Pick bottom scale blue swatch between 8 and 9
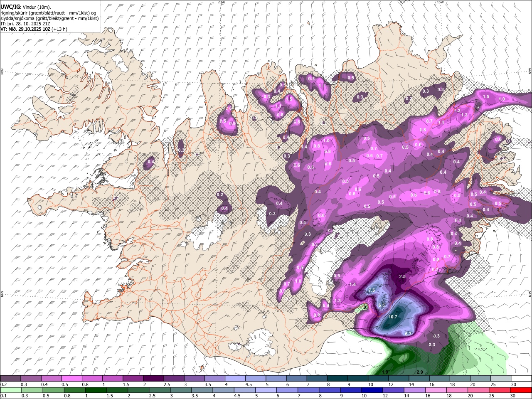 click(x=330, y=390)
